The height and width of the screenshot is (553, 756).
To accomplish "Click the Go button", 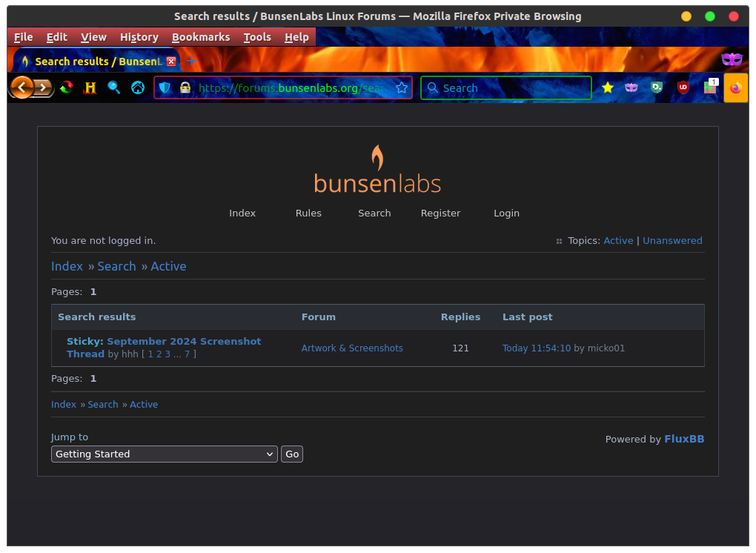I will [x=292, y=454].
